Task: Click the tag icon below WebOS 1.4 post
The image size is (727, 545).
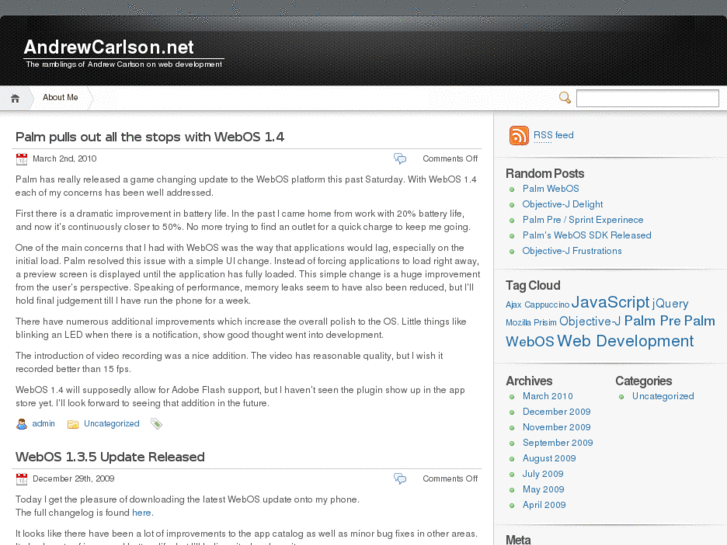Action: (156, 423)
